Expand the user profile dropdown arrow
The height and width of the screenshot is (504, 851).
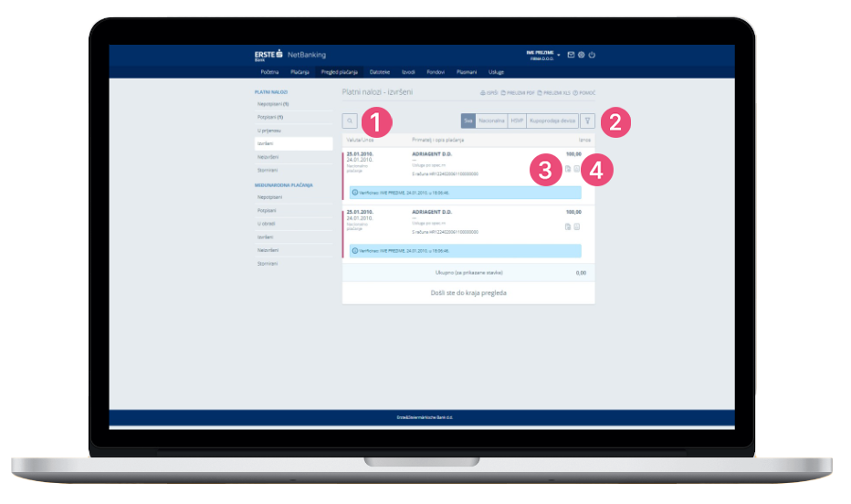559,55
